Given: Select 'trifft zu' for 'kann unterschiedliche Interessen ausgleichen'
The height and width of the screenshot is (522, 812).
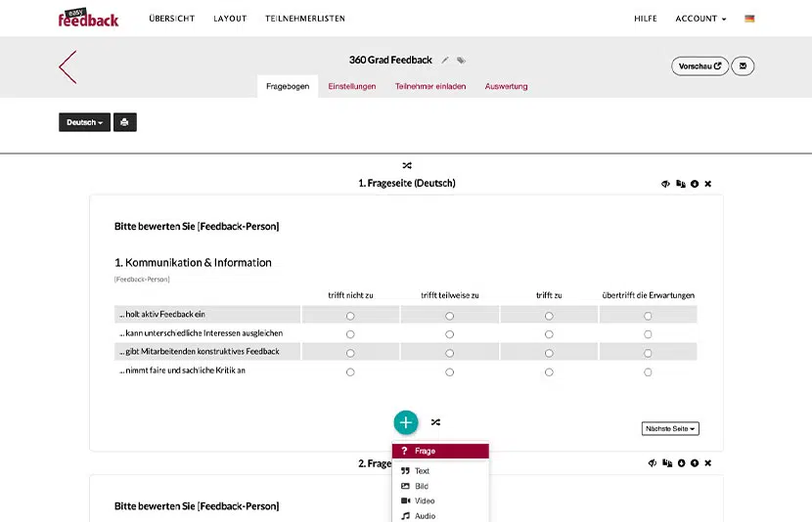Looking at the screenshot, I should click(x=549, y=334).
